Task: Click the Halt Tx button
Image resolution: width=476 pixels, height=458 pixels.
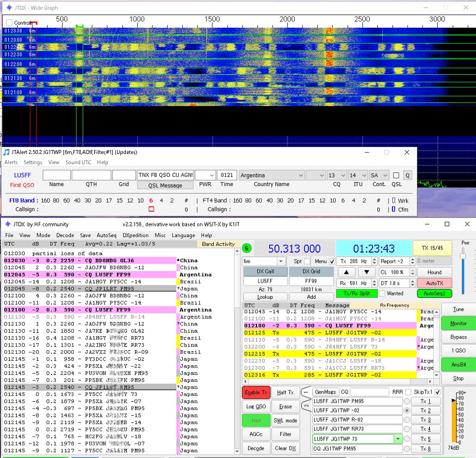Action: [x=286, y=392]
